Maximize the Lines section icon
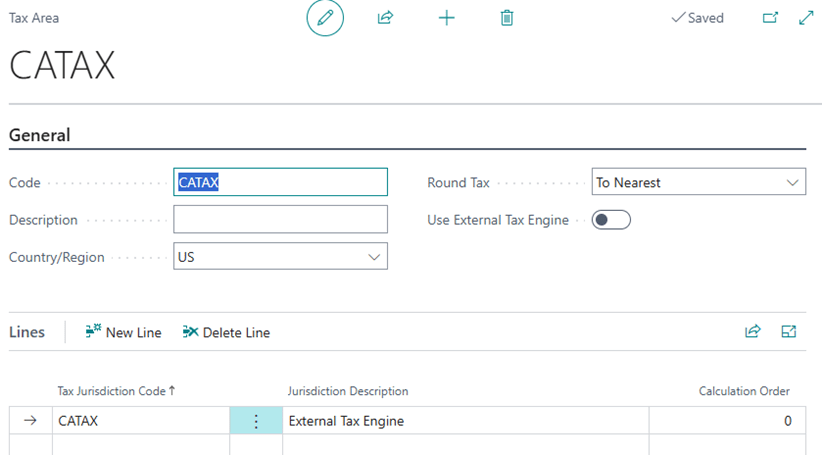 [x=788, y=332]
